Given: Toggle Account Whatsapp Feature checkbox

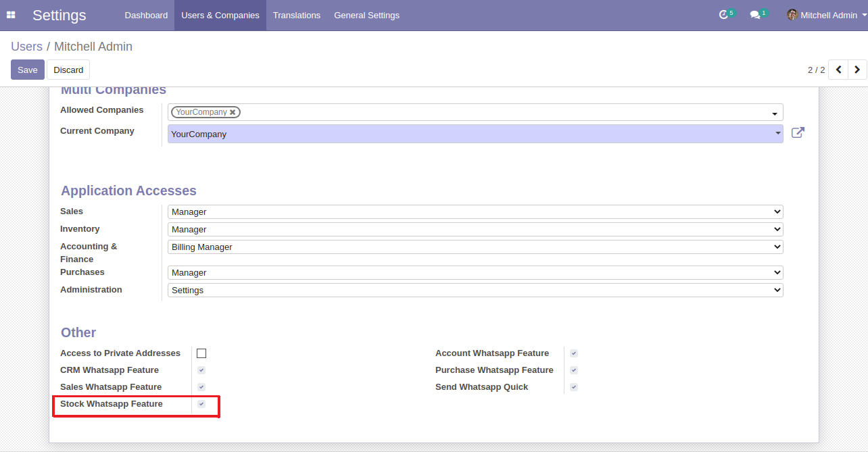Looking at the screenshot, I should [x=574, y=353].
